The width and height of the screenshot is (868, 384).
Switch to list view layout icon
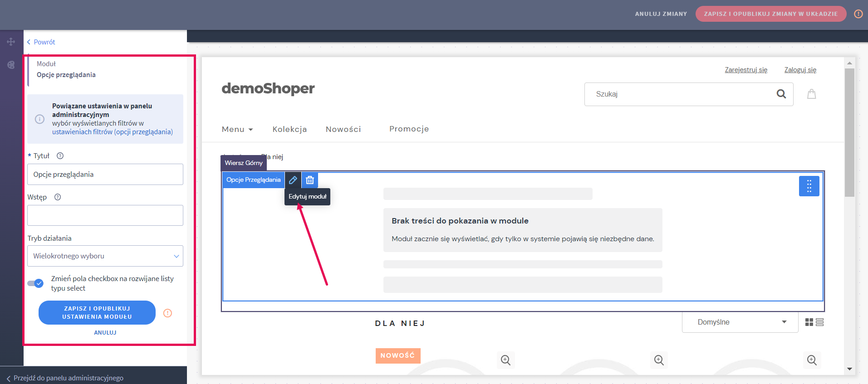[x=819, y=322]
